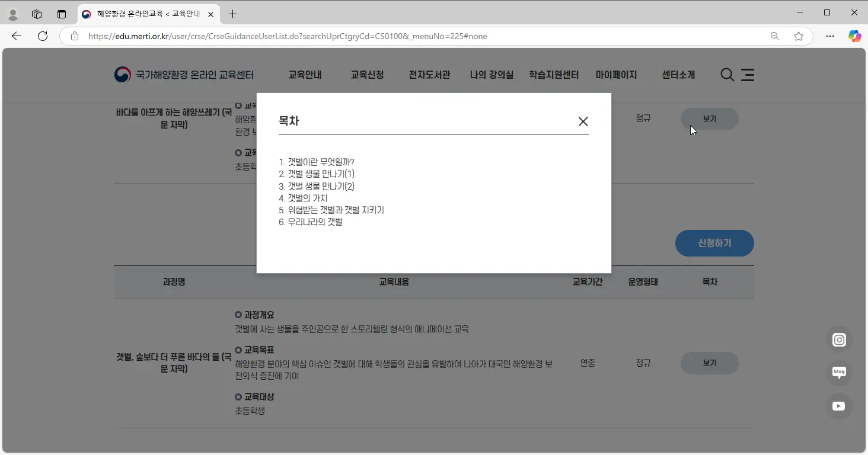This screenshot has width=868, height=455.
Task: Open the Instagram icon on the right
Action: [x=839, y=339]
